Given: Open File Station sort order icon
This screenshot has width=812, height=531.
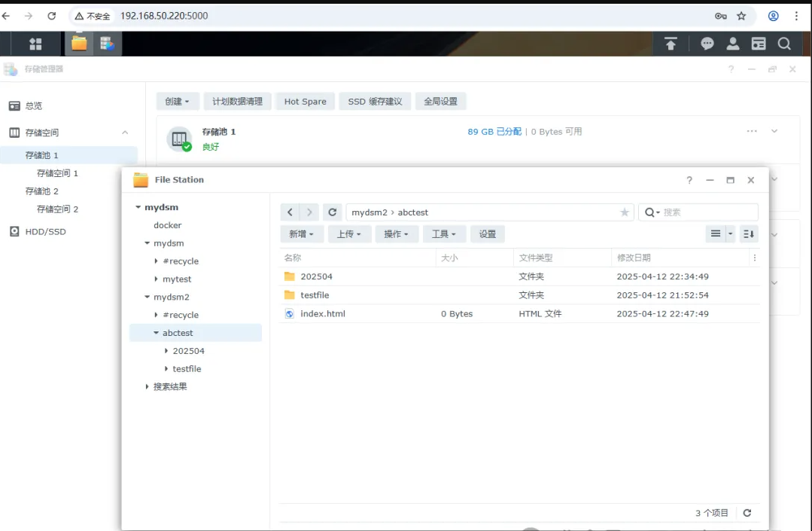Looking at the screenshot, I should (x=748, y=234).
